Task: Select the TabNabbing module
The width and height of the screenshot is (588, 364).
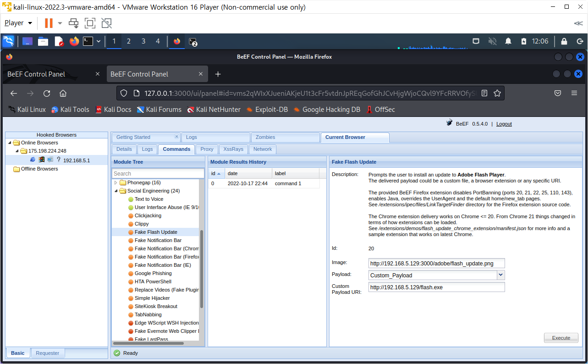Action: pyautogui.click(x=148, y=314)
